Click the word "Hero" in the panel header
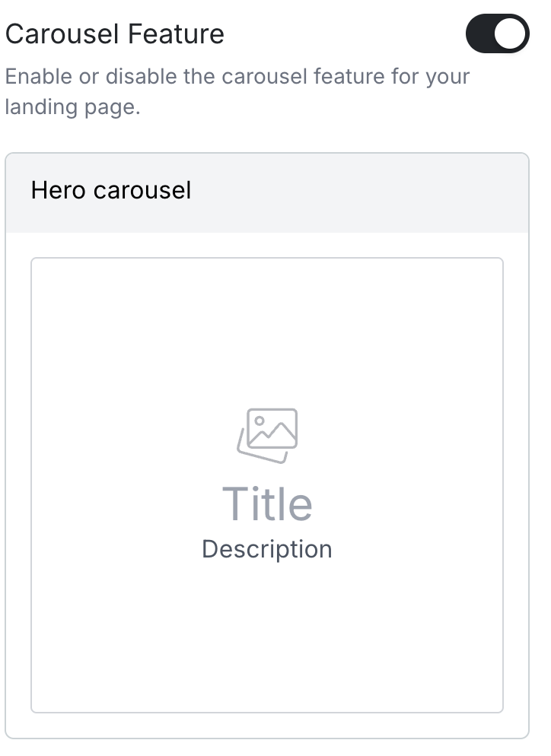Screen dimensions: 551x756 [x=58, y=189]
